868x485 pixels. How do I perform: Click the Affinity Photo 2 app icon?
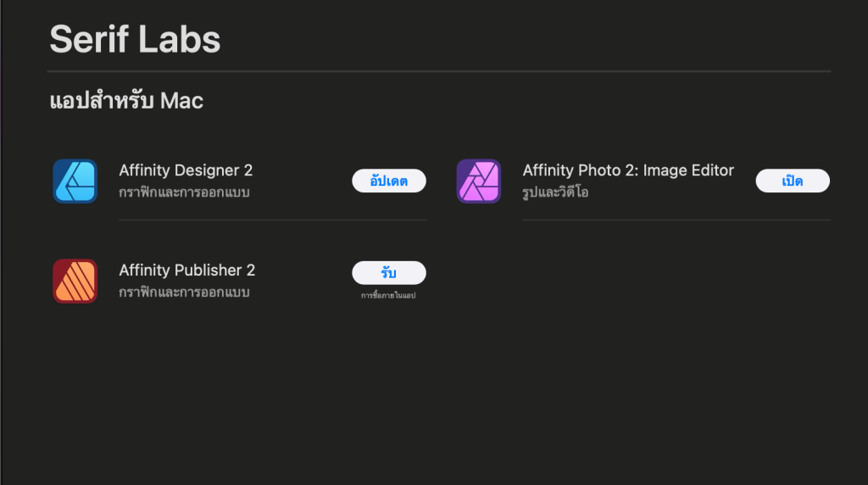(479, 181)
